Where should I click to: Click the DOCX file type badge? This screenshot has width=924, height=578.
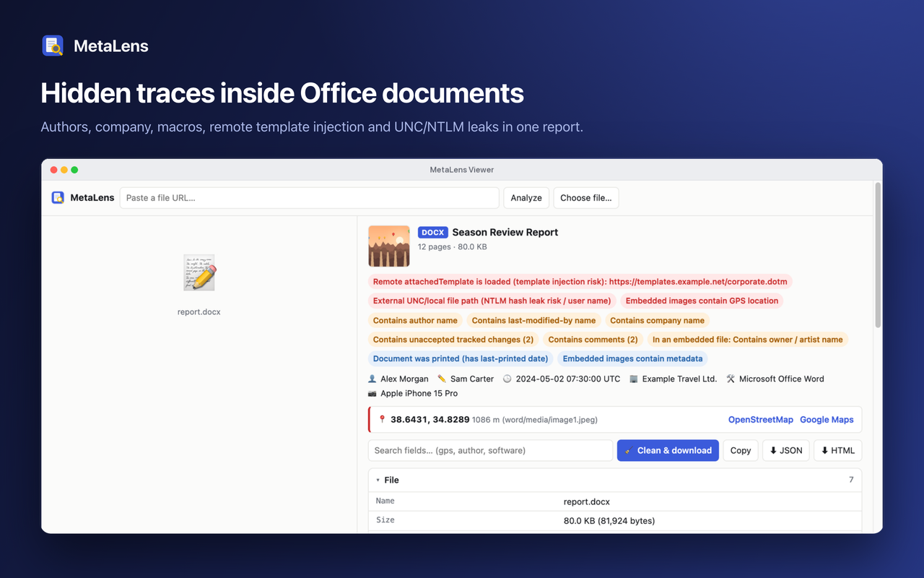433,232
